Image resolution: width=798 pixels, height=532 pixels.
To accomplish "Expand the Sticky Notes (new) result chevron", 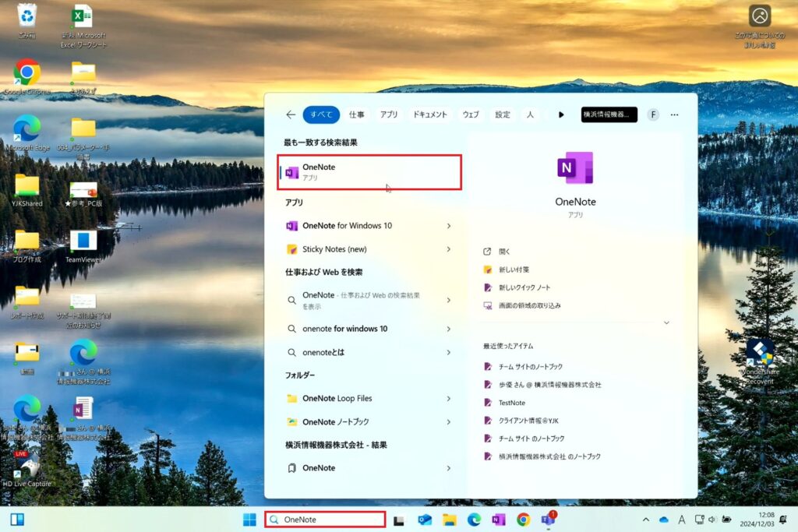I will tap(448, 249).
